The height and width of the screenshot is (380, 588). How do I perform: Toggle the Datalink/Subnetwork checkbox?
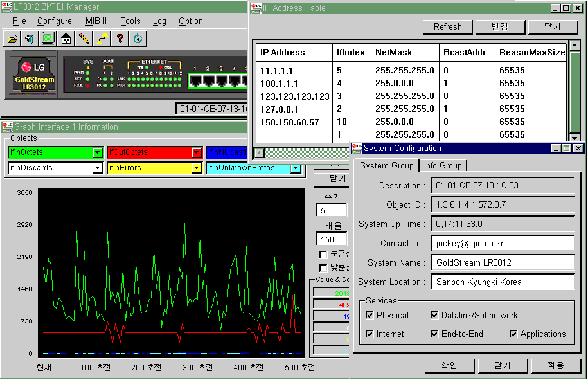point(434,315)
